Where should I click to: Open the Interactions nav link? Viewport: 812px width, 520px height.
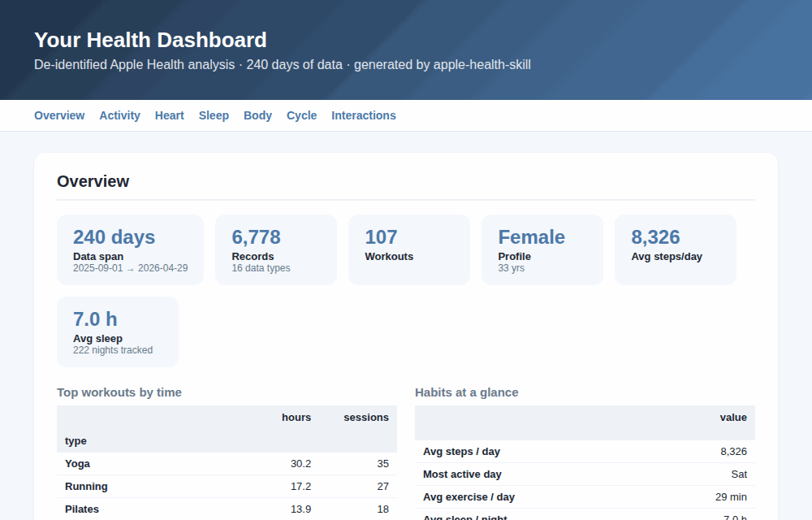click(364, 115)
